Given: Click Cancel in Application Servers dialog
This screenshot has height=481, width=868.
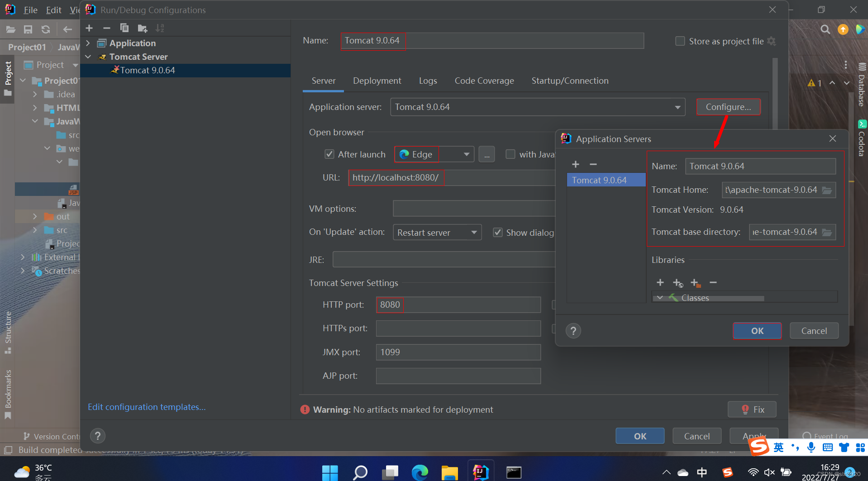Looking at the screenshot, I should 814,331.
